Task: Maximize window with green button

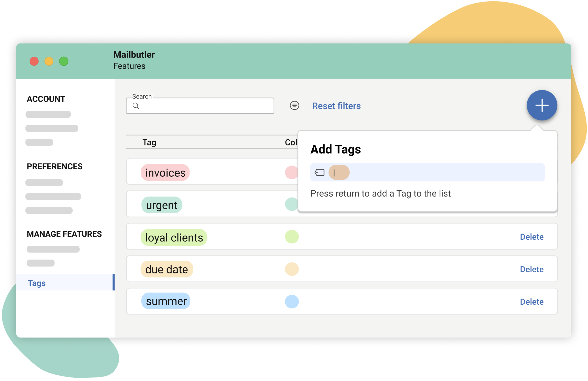Action: (64, 61)
